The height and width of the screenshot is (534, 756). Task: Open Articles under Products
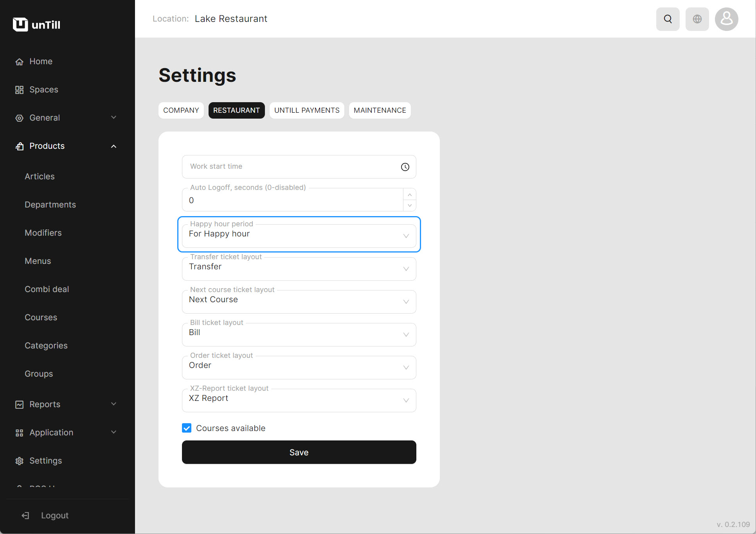[40, 177]
